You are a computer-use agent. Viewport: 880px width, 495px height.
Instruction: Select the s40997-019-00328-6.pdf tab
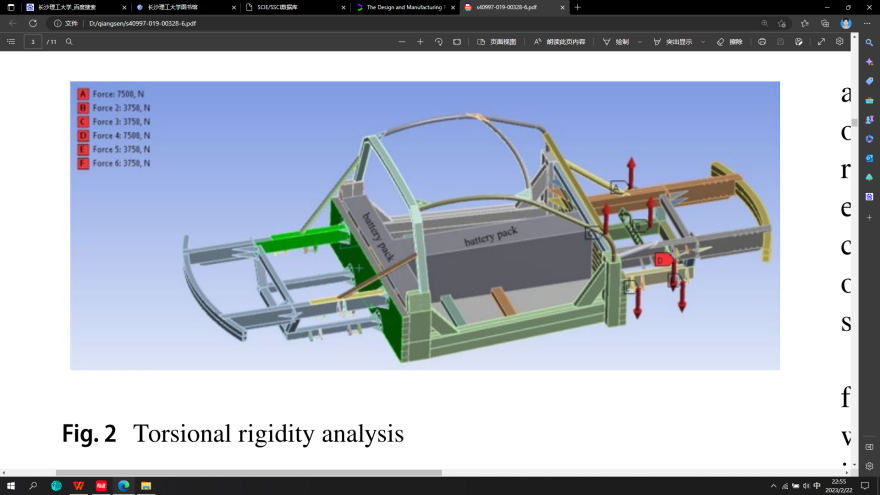coord(514,7)
